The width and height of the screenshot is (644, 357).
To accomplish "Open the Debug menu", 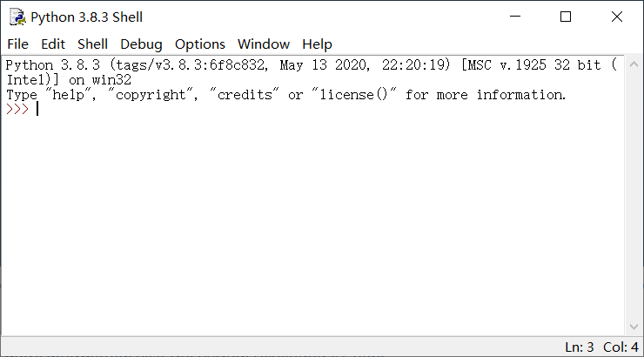I will coord(141,44).
